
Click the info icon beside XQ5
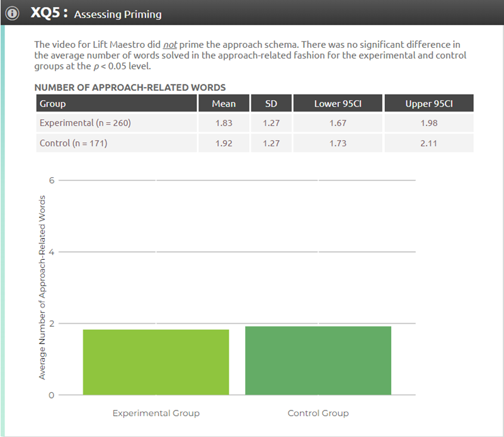(12, 13)
